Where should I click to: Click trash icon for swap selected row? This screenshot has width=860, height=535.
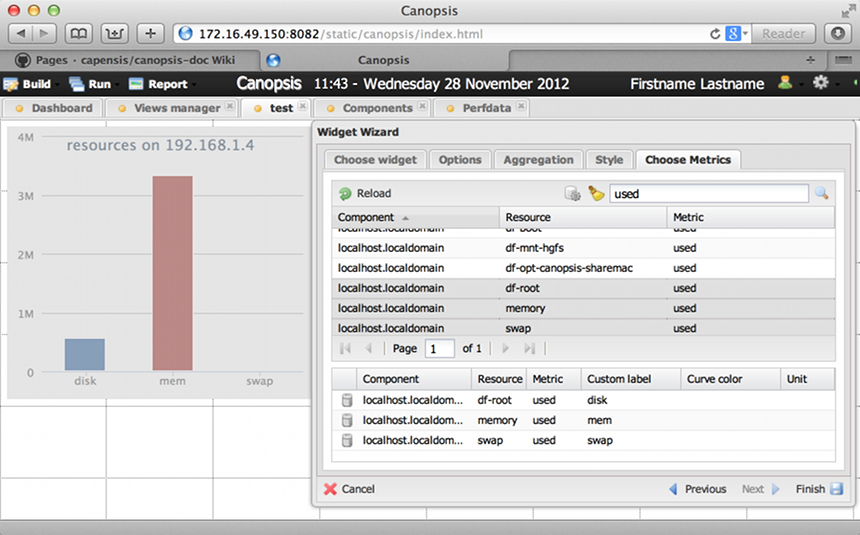point(347,440)
